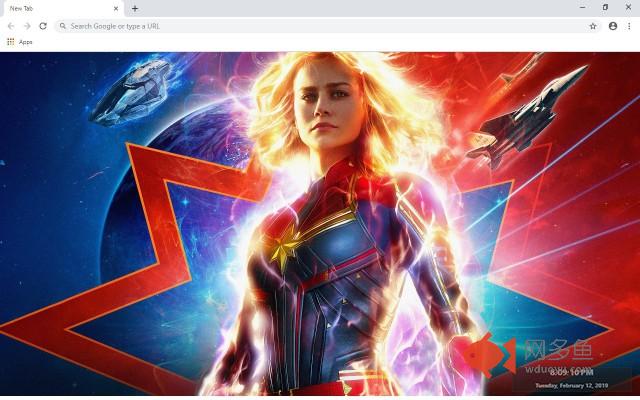This screenshot has height=400, width=640.
Task: Open the user profile avatar menu
Action: 613,26
